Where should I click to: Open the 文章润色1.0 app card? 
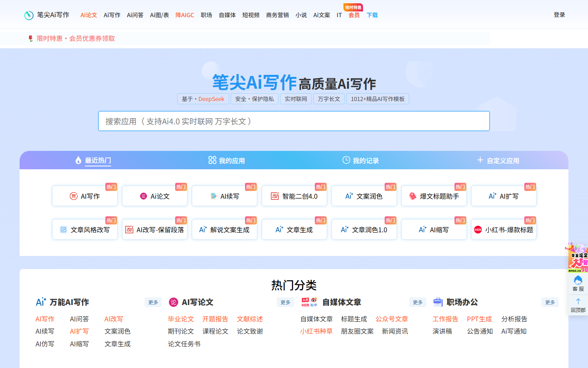364,229
